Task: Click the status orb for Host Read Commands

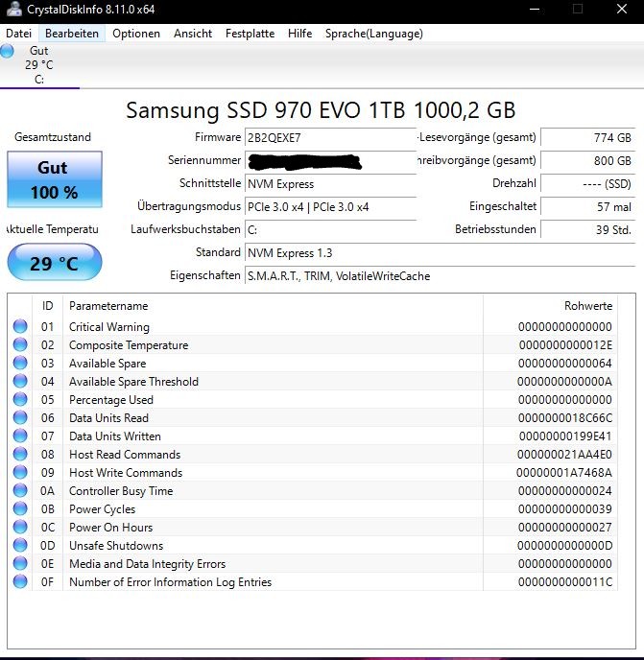Action: [x=20, y=454]
